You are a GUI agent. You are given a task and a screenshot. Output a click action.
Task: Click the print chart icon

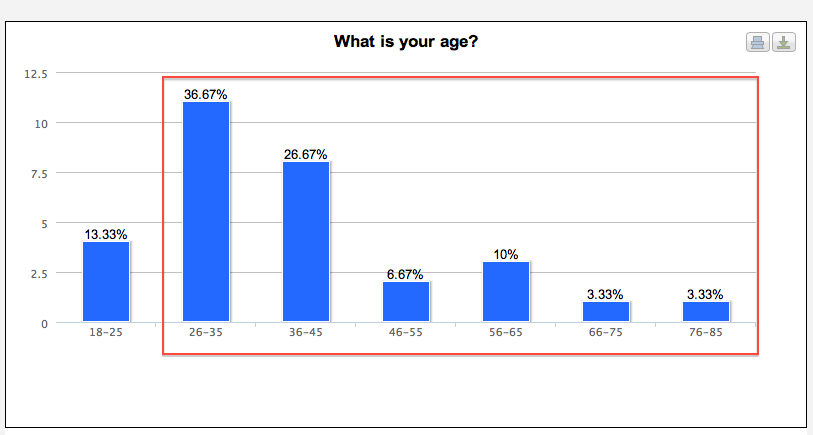point(758,42)
